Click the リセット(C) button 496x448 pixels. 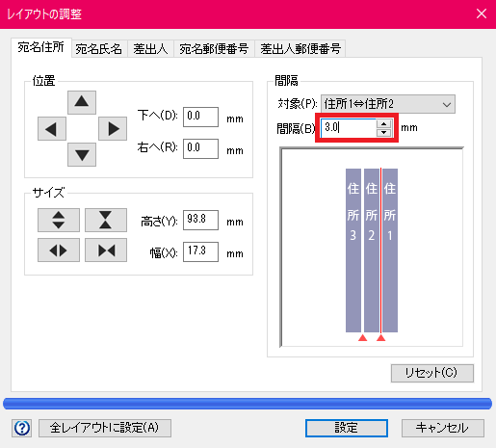pyautogui.click(x=432, y=373)
